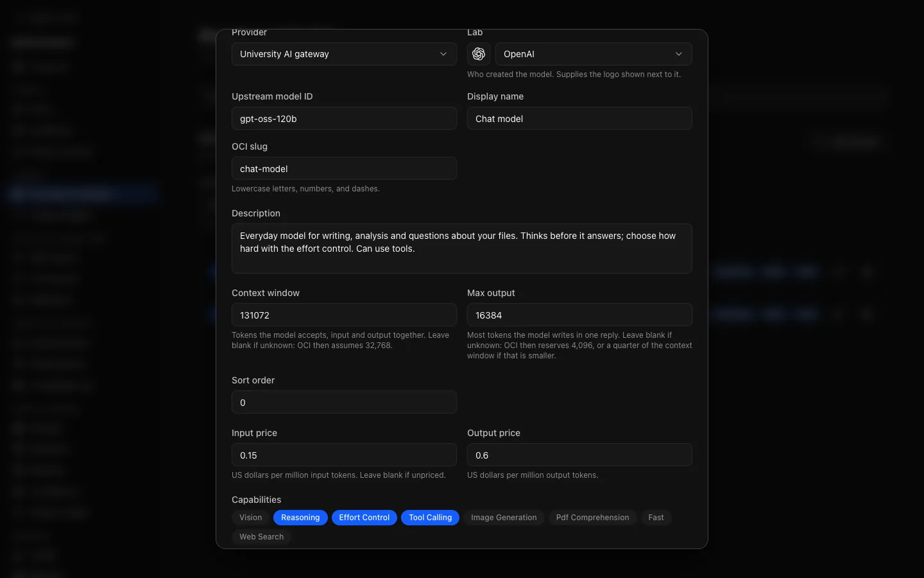Enable the Pdf Comprehension capability chip
924x578 pixels.
pos(592,518)
